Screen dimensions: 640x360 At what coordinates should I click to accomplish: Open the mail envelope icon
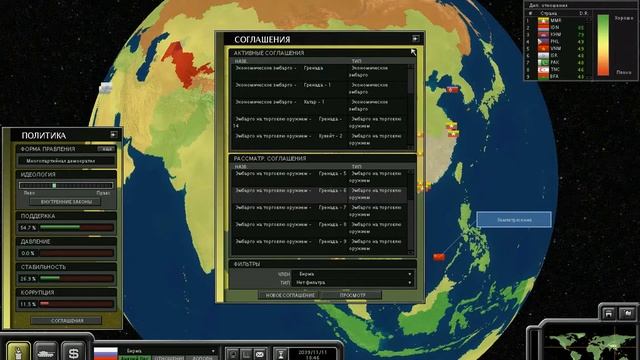point(260,354)
